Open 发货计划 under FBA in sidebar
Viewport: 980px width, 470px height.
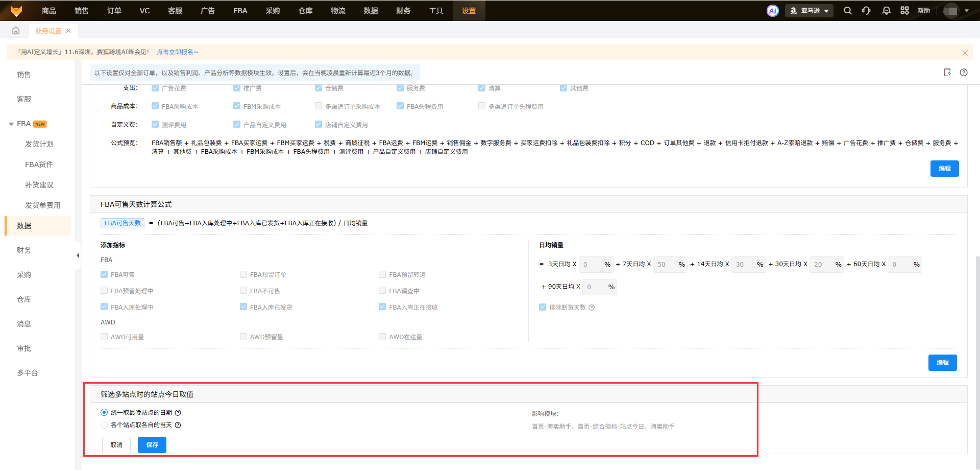[x=39, y=144]
